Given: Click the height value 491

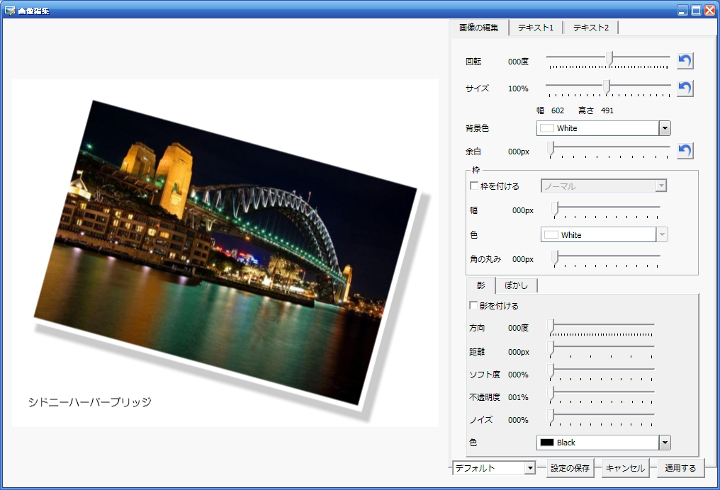Looking at the screenshot, I should pos(607,110).
